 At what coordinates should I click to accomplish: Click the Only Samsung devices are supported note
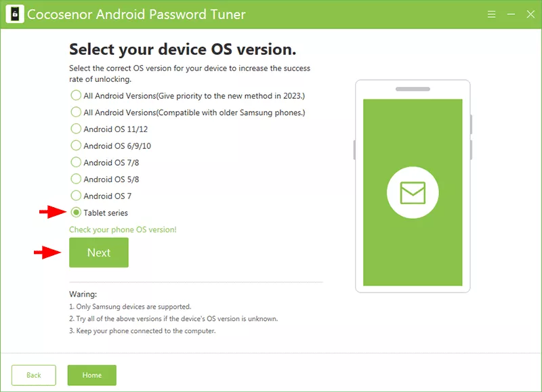coord(130,307)
